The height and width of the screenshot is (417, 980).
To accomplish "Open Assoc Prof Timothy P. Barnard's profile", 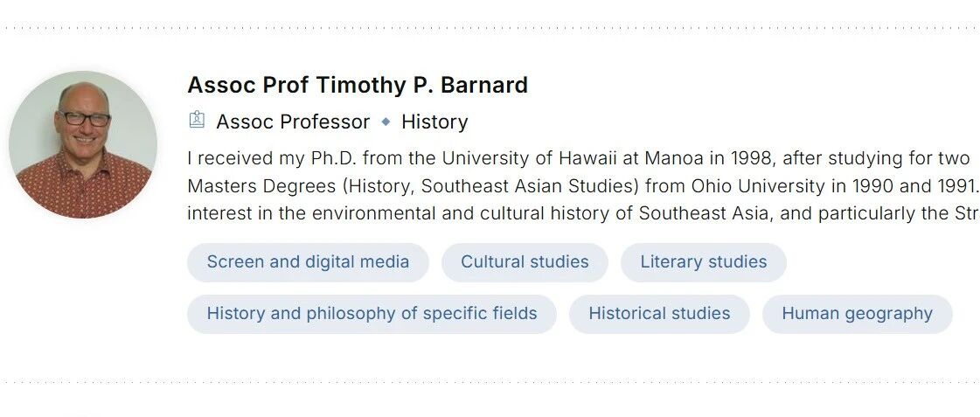I will pos(357,85).
